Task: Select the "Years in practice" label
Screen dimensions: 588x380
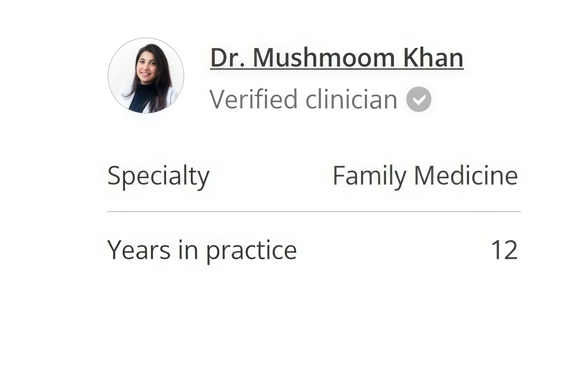Action: click(202, 250)
